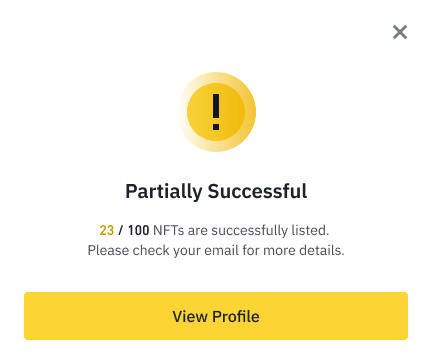This screenshot has width=432, height=364.
Task: Click the pale outer ring of warning badge
Action: click(183, 112)
